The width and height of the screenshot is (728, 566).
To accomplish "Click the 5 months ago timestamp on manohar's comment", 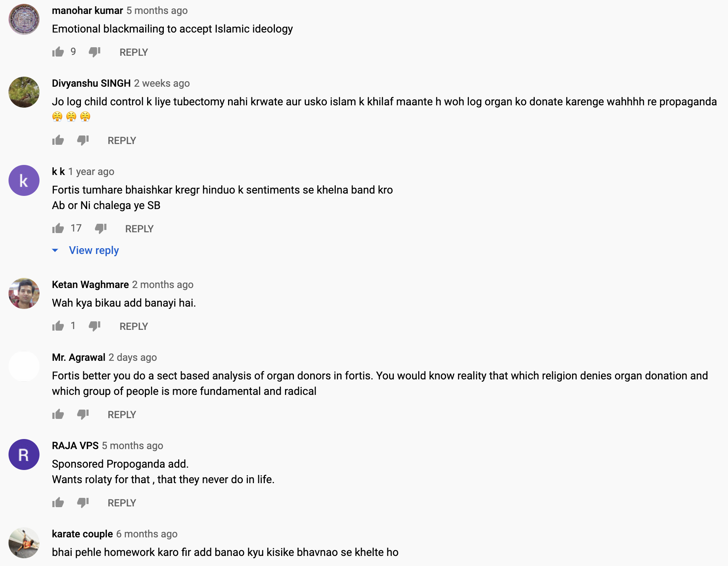I will [x=157, y=10].
